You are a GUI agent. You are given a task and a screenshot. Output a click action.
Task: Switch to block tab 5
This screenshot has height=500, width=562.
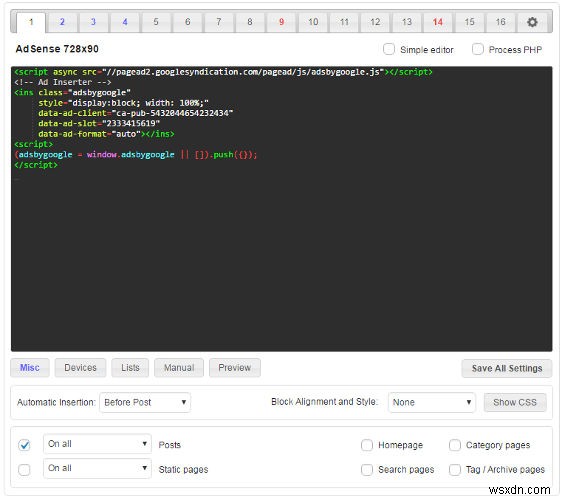[x=156, y=22]
